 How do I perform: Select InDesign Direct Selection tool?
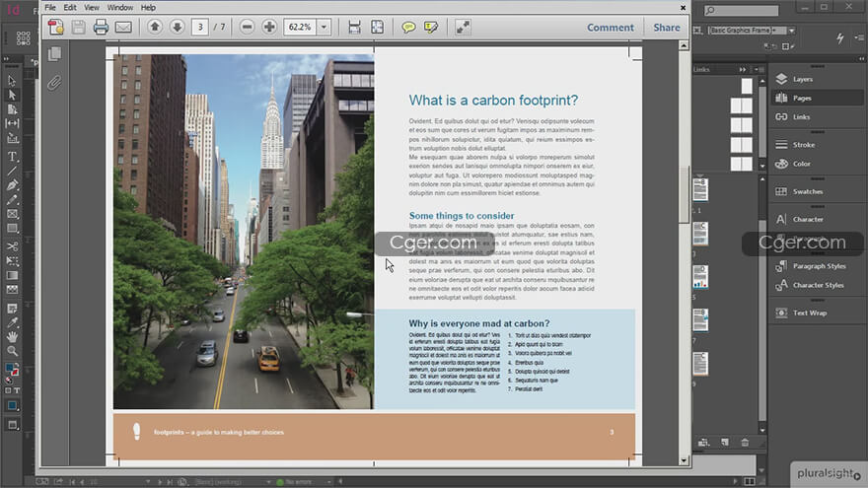pos(12,96)
